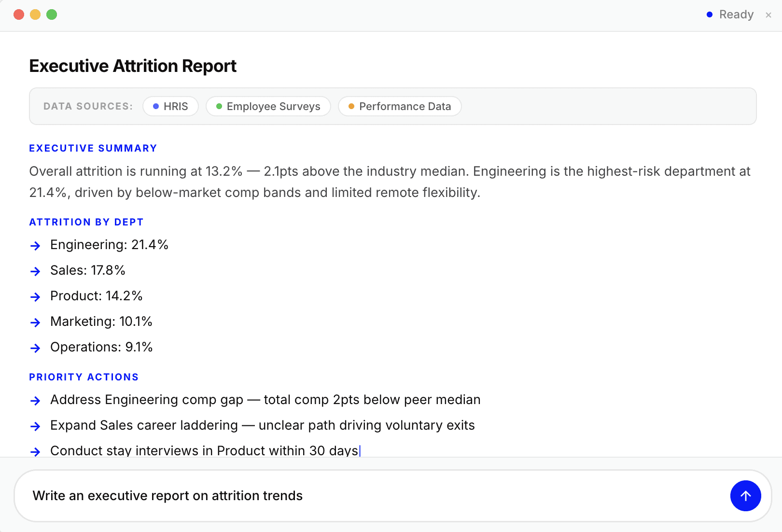Click the Ready status label
The width and height of the screenshot is (782, 532).
pyautogui.click(x=736, y=14)
